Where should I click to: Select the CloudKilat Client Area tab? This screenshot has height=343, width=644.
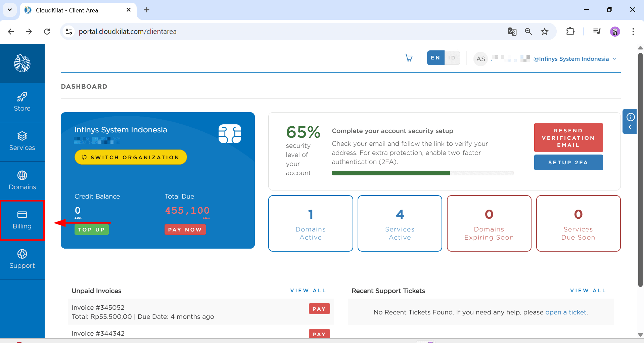click(67, 10)
